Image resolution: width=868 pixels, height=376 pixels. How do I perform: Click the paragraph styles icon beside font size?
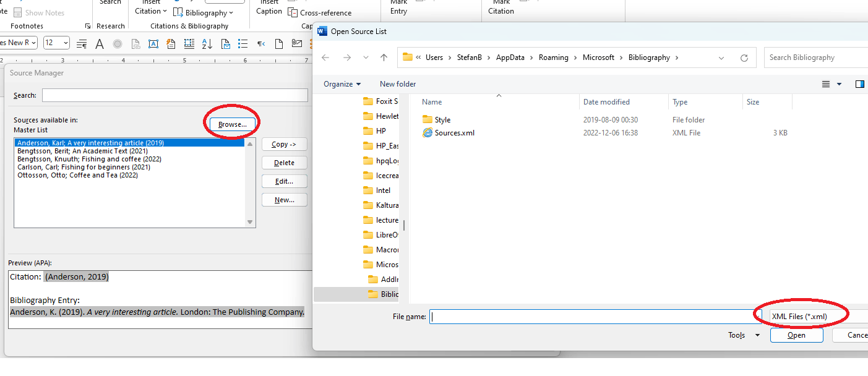pyautogui.click(x=81, y=43)
